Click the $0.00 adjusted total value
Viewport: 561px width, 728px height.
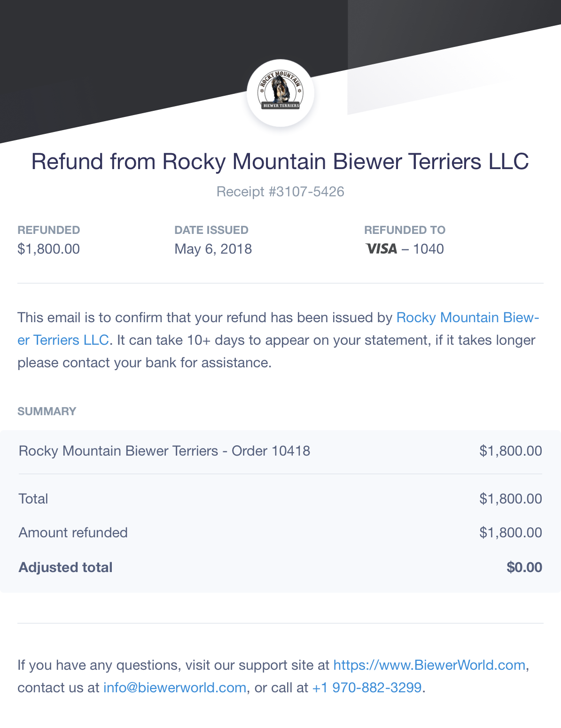[x=524, y=567]
